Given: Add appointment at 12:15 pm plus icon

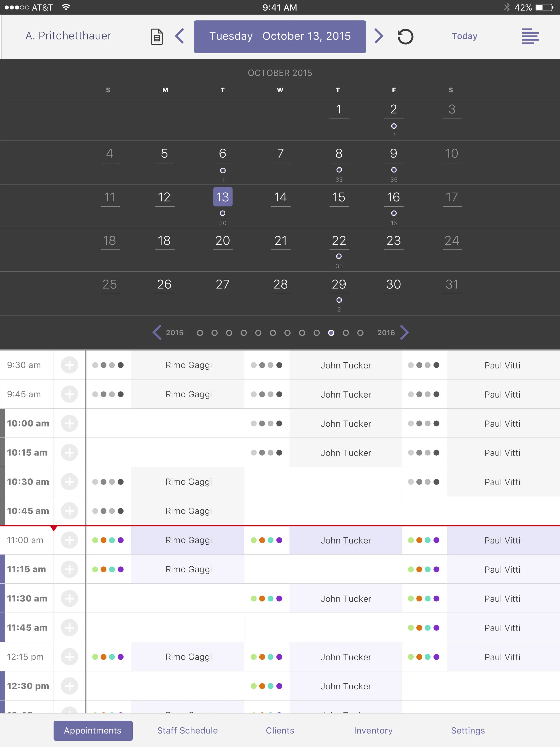Looking at the screenshot, I should click(x=69, y=657).
